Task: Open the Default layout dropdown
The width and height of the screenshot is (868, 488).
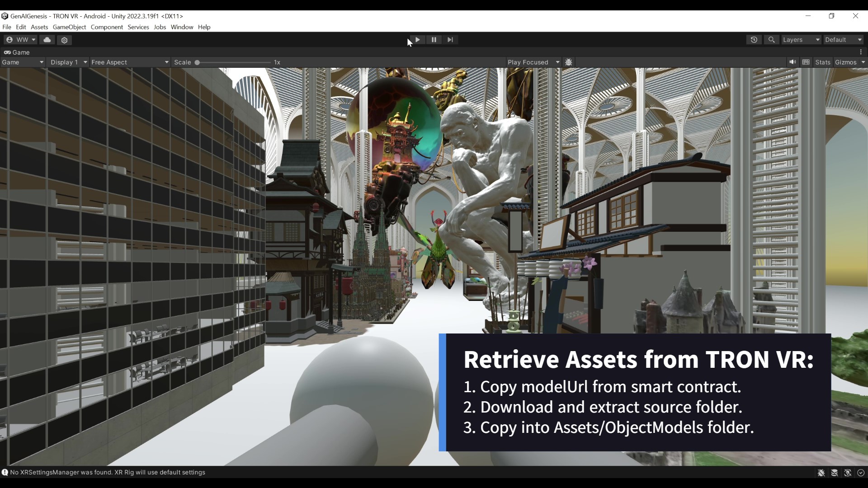Action: click(x=843, y=40)
